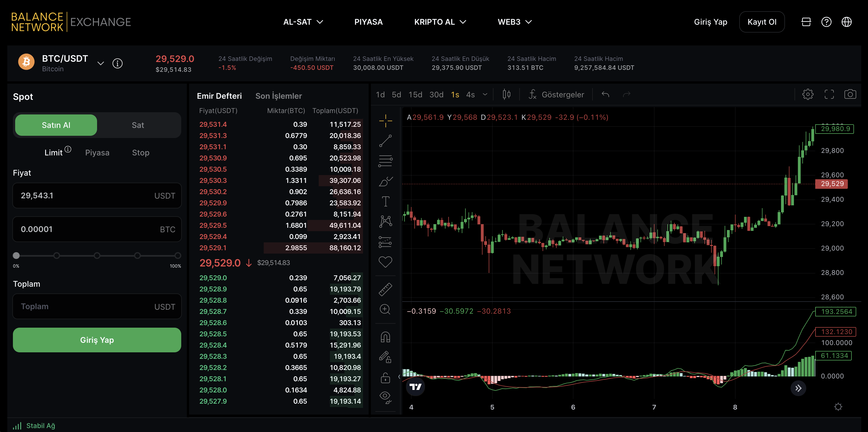
Task: Select the crosshair cursor tool
Action: (x=385, y=121)
